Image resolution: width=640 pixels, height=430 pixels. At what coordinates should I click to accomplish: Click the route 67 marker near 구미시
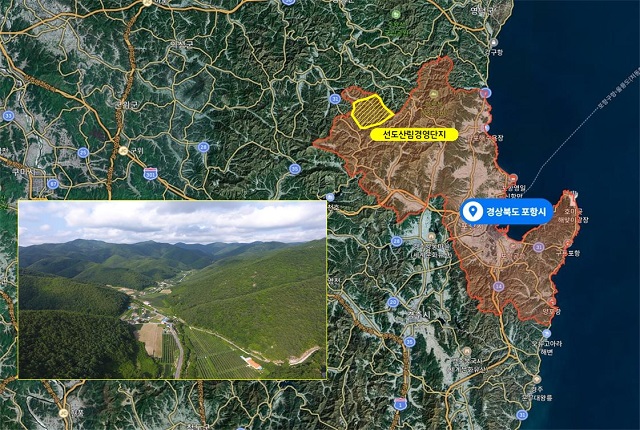(53, 184)
